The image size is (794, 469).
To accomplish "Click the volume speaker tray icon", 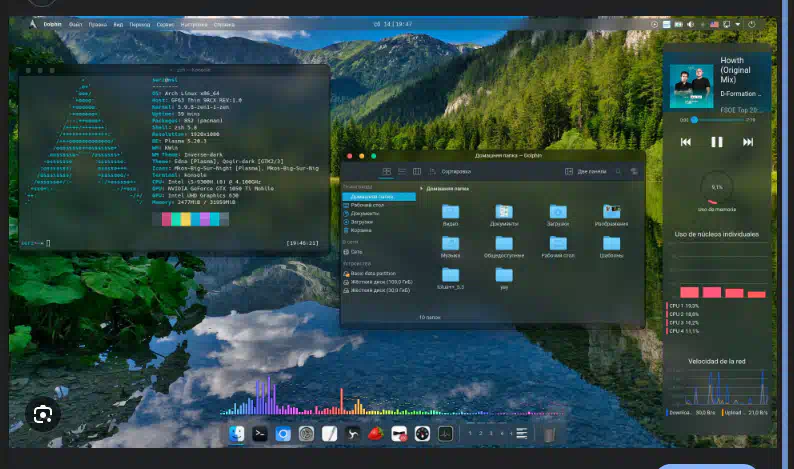I will (690, 24).
